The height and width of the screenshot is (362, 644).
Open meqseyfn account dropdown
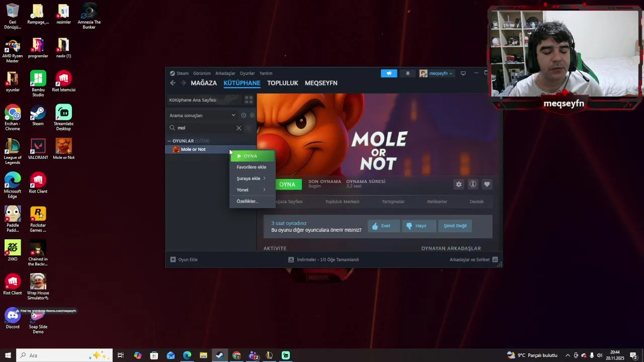point(436,73)
